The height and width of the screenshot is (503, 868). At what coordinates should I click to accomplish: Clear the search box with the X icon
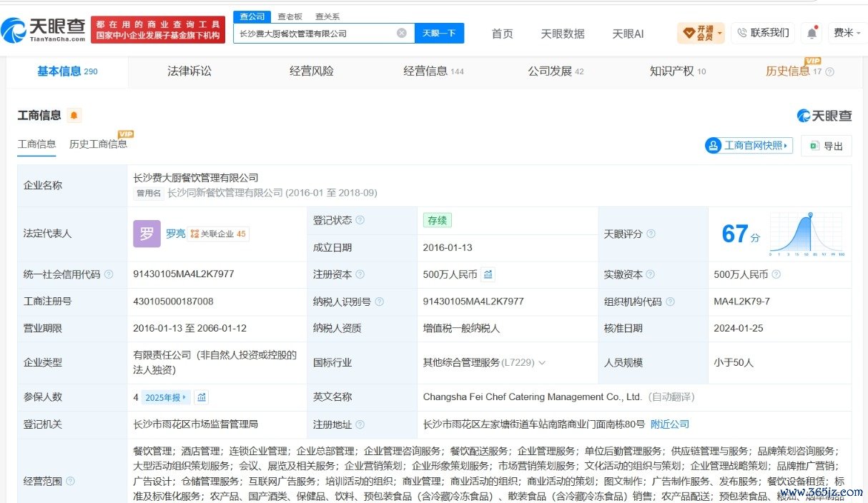[x=402, y=33]
